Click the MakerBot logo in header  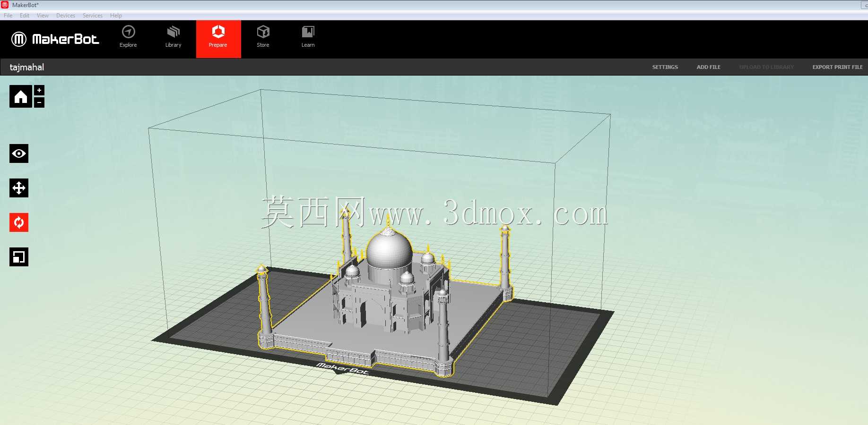55,39
